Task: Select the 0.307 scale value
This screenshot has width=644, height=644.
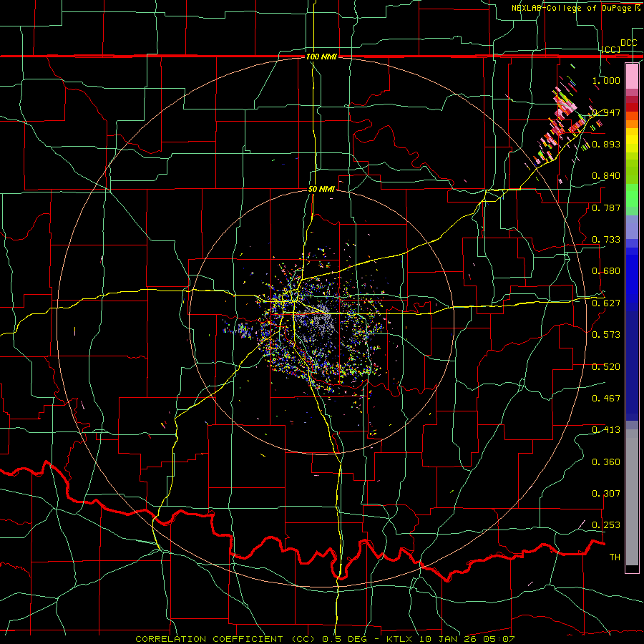Action: 606,494
